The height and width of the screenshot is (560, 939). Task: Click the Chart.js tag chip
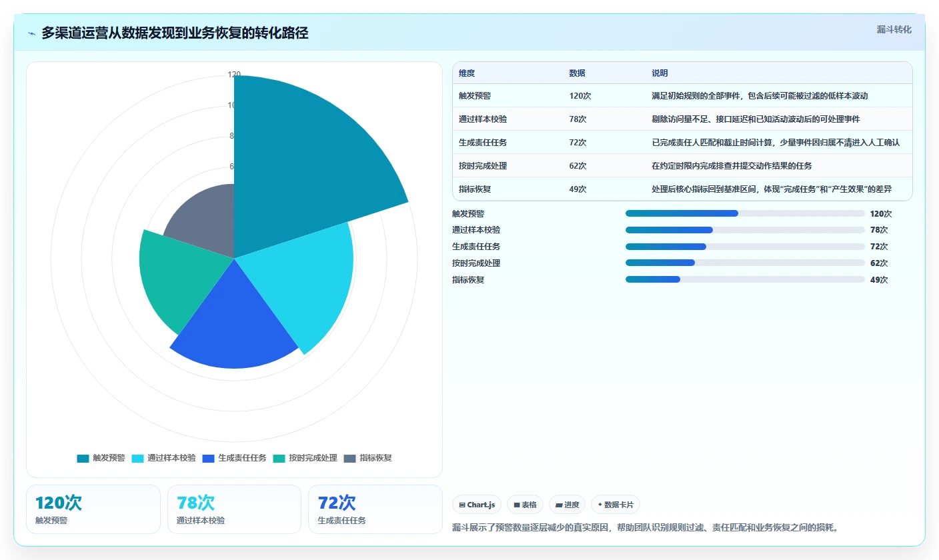click(477, 505)
